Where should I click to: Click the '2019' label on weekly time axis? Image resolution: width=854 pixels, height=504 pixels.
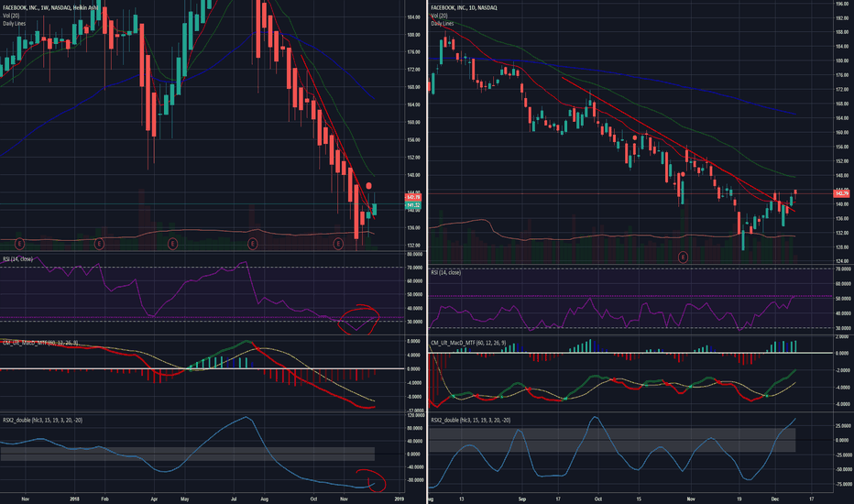click(x=400, y=499)
